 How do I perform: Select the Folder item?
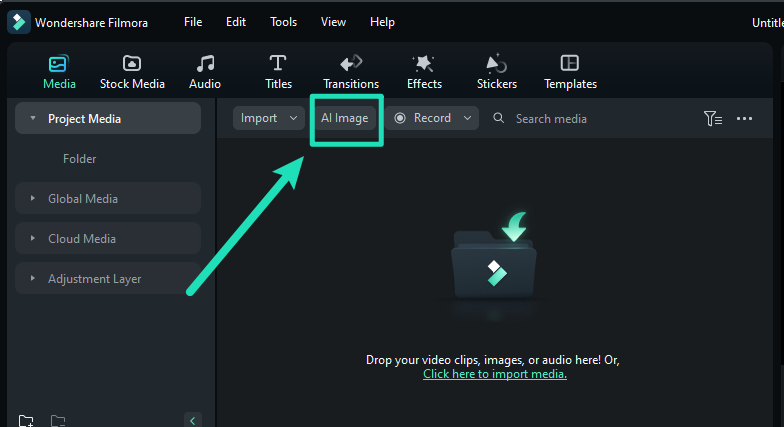[x=80, y=158]
